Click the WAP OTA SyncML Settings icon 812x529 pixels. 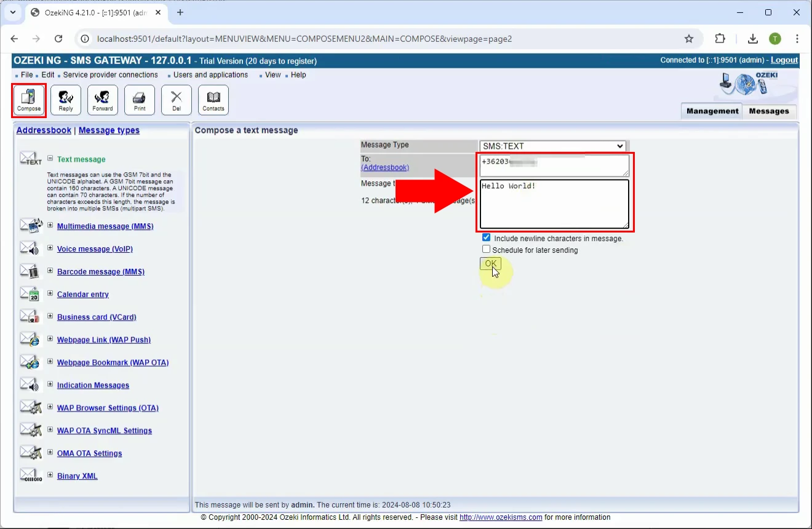[31, 431]
